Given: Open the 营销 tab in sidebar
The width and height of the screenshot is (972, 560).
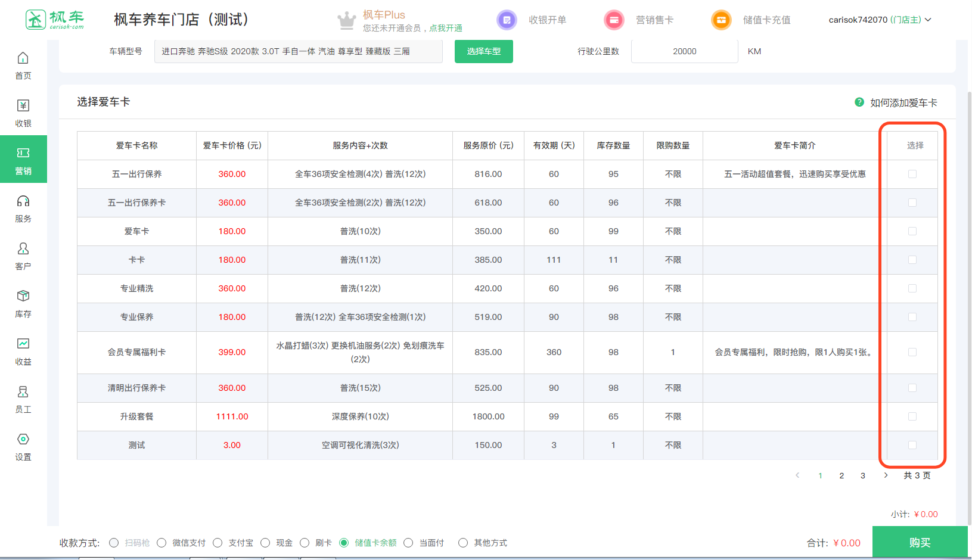Looking at the screenshot, I should pyautogui.click(x=23, y=160).
